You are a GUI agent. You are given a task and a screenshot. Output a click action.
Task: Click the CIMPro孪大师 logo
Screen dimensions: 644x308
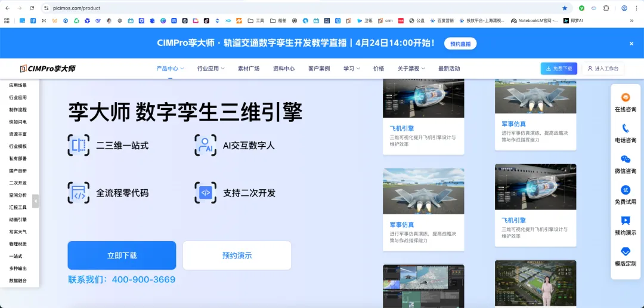tap(48, 69)
